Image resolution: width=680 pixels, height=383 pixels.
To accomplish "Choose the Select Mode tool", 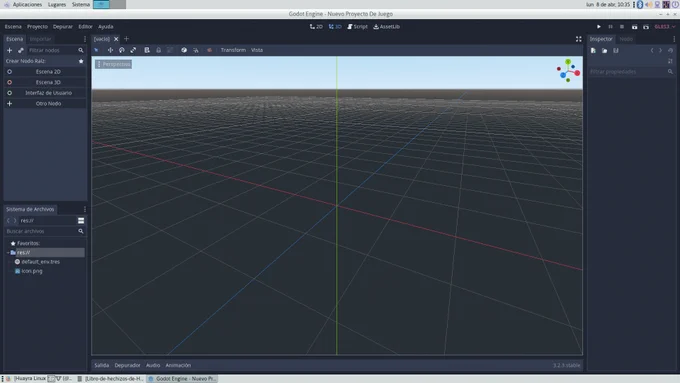I will point(96,50).
